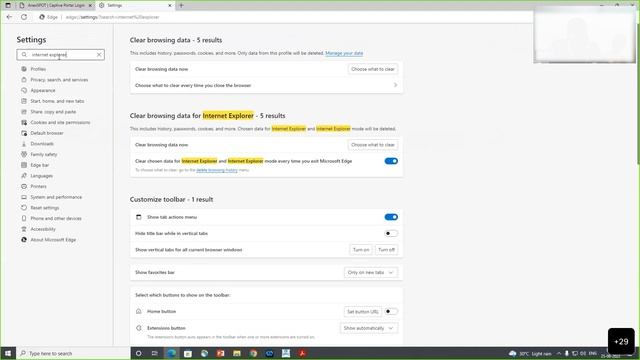
Task: Go to Share, copy and paste
Action: pyautogui.click(x=53, y=111)
